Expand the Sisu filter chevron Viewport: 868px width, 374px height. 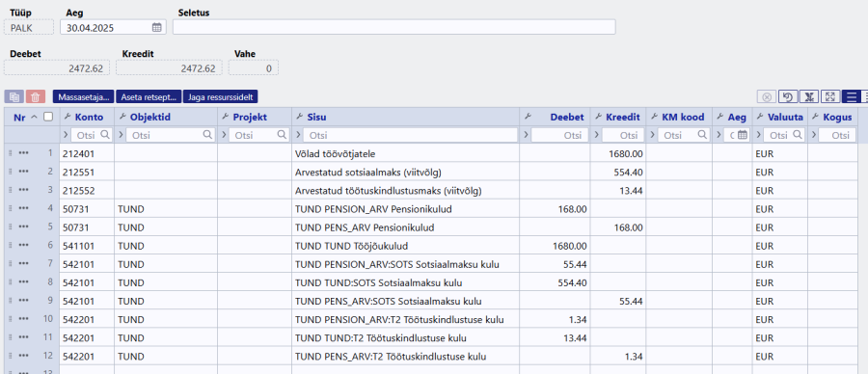(x=297, y=134)
